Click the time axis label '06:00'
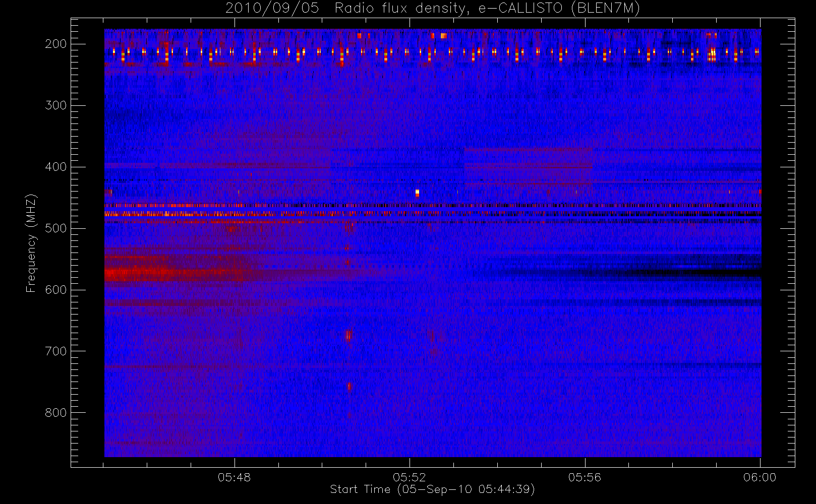Viewport: 816px width, 504px height. click(760, 477)
